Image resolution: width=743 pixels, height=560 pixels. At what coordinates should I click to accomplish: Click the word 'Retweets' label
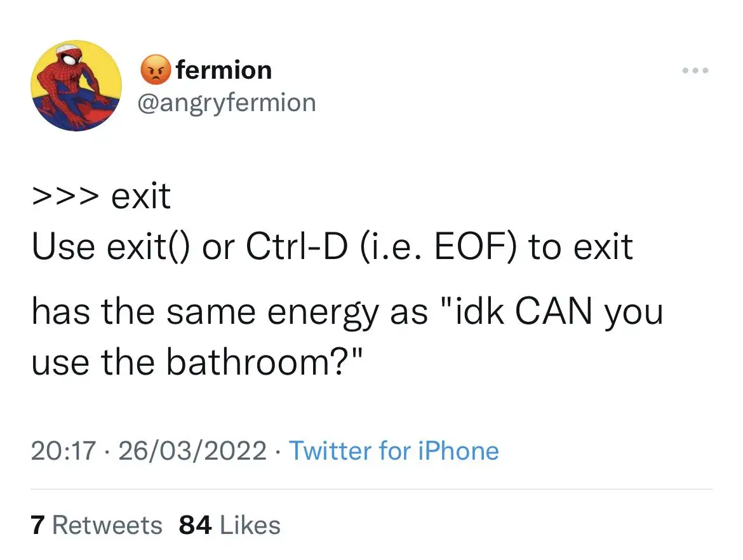[x=107, y=525]
